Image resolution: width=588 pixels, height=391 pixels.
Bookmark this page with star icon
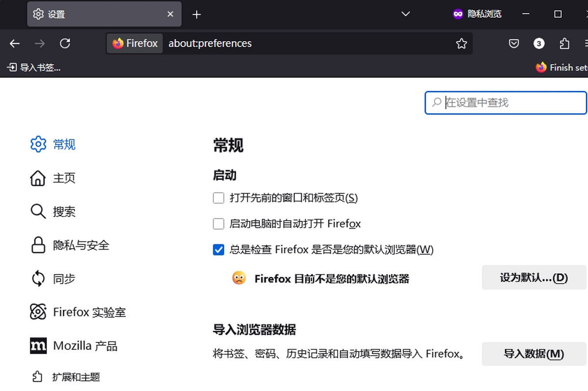click(461, 44)
